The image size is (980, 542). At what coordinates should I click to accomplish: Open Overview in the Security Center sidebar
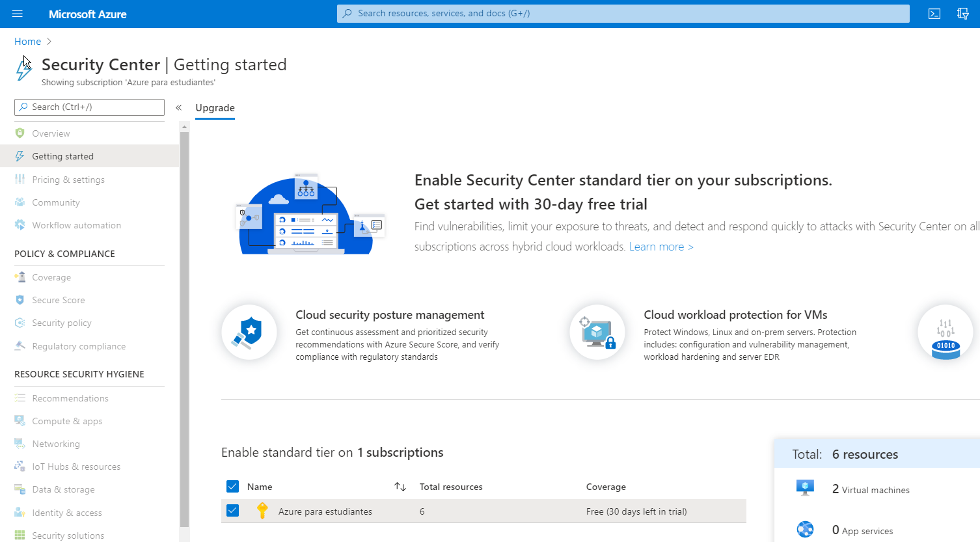51,133
